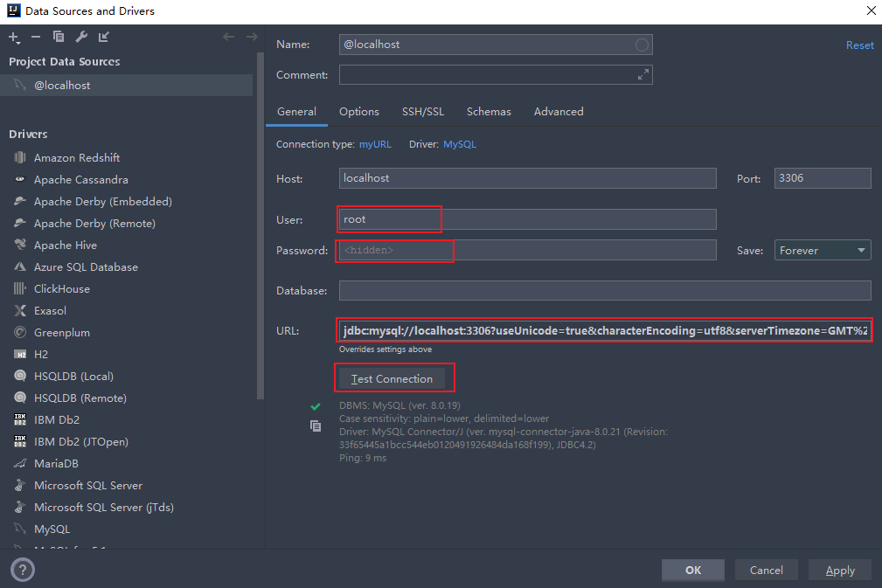
Task: Open the SSH/SSL tab
Action: (x=423, y=111)
